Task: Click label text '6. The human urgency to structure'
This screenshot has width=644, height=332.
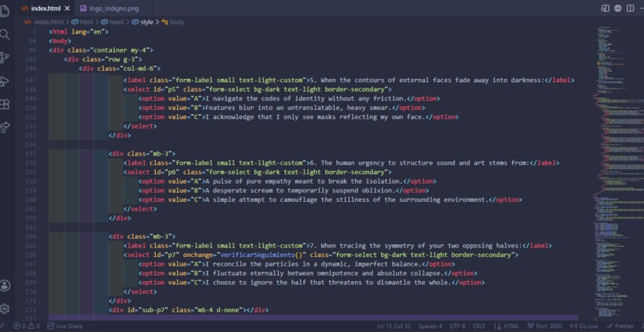Action: (x=419, y=163)
